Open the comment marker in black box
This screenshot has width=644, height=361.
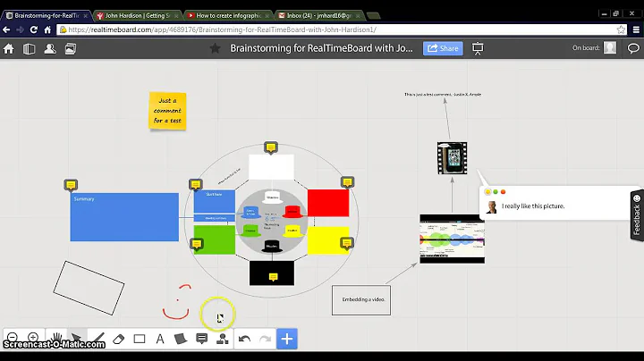click(x=273, y=277)
